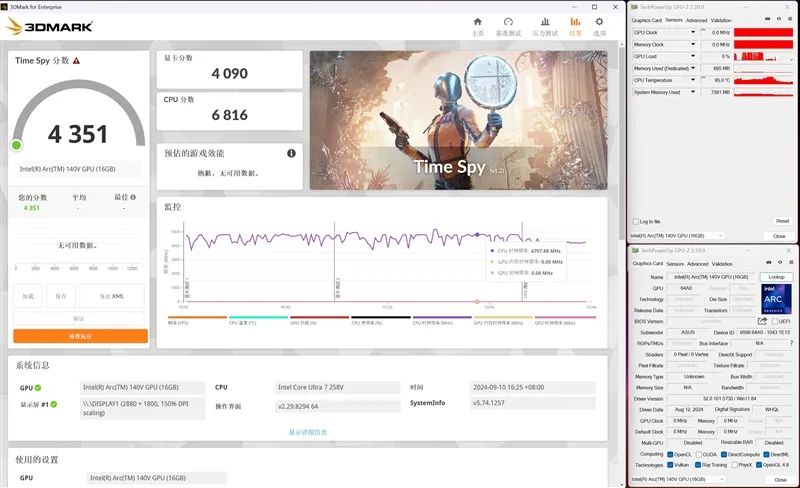Click the Bus Interface question mark in GPU-Z
Screen dimensions: 800x488
coord(791,343)
